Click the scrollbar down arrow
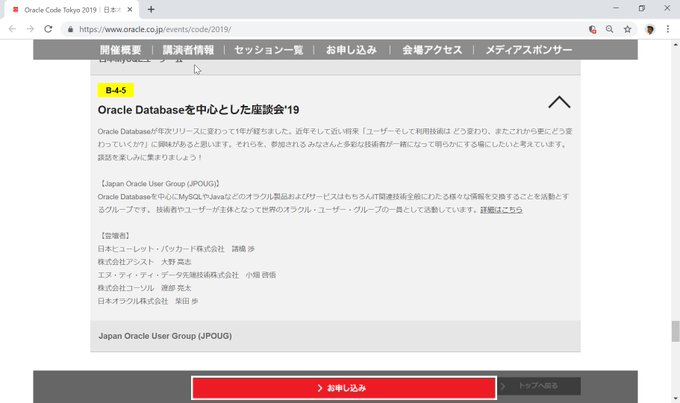The width and height of the screenshot is (680, 403). coord(675,399)
